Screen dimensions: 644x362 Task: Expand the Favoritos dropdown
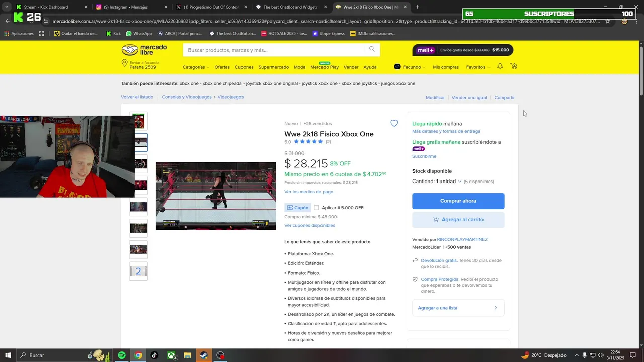click(x=478, y=67)
